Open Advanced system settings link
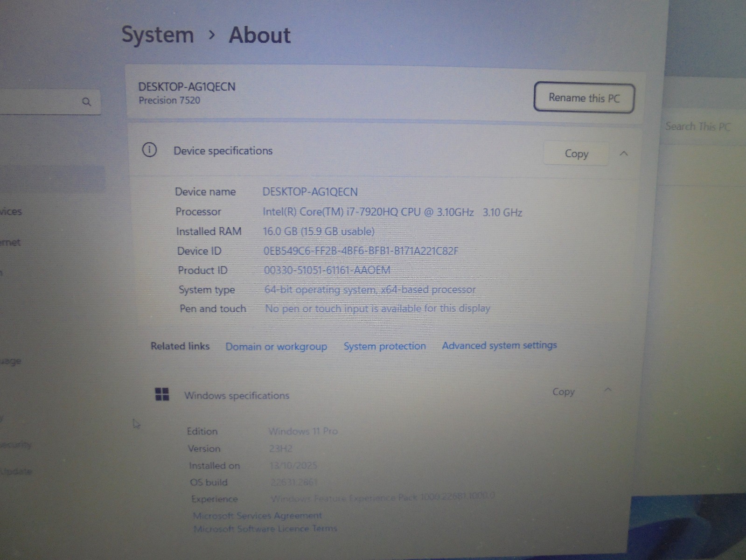 pyautogui.click(x=500, y=345)
